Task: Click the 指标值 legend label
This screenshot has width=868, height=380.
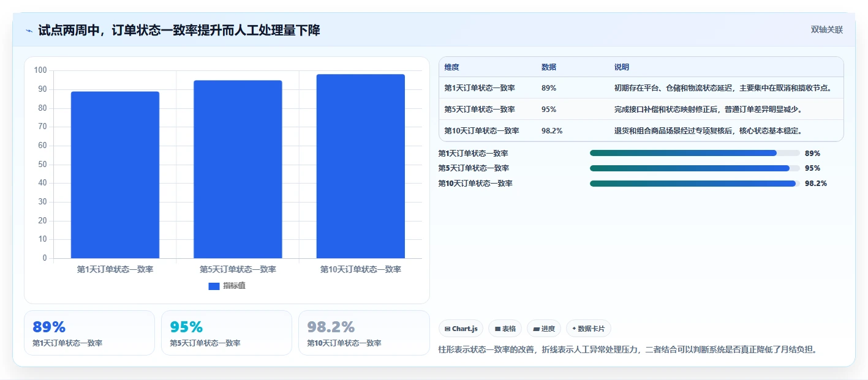Action: pyautogui.click(x=234, y=286)
